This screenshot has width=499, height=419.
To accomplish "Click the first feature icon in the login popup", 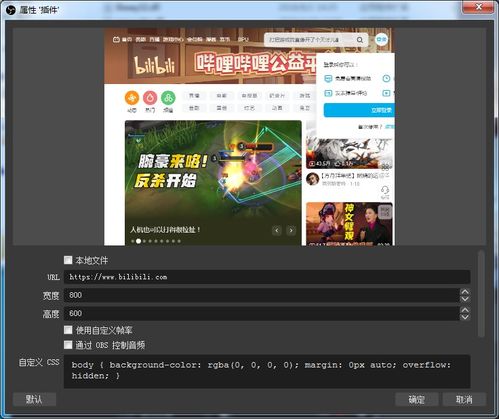I will [x=328, y=79].
